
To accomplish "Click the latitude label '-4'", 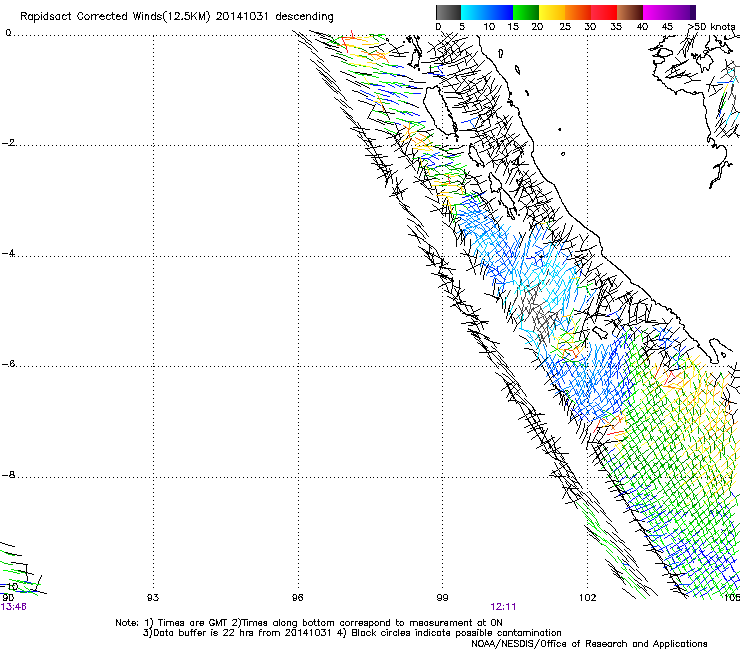I will 8,253.
